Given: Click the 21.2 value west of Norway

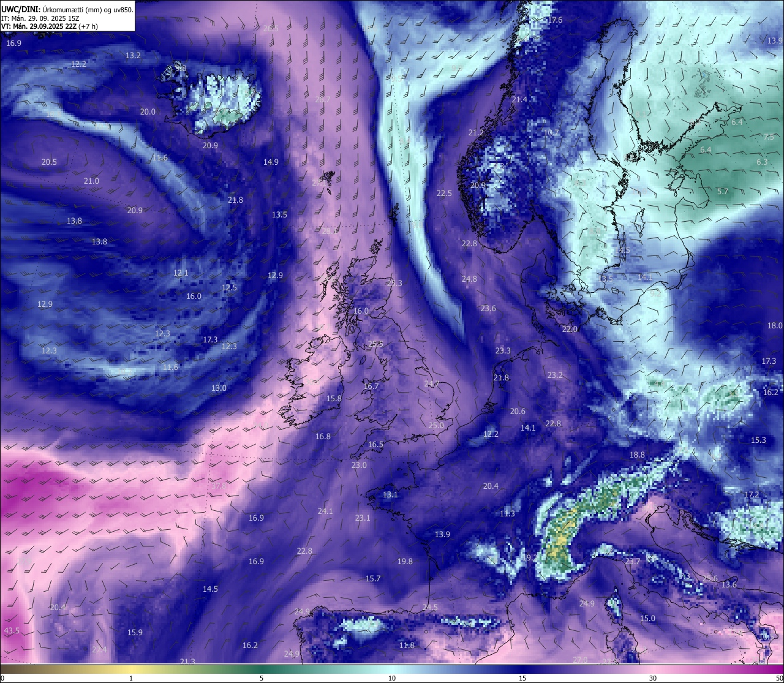Looking at the screenshot, I should point(476,132).
